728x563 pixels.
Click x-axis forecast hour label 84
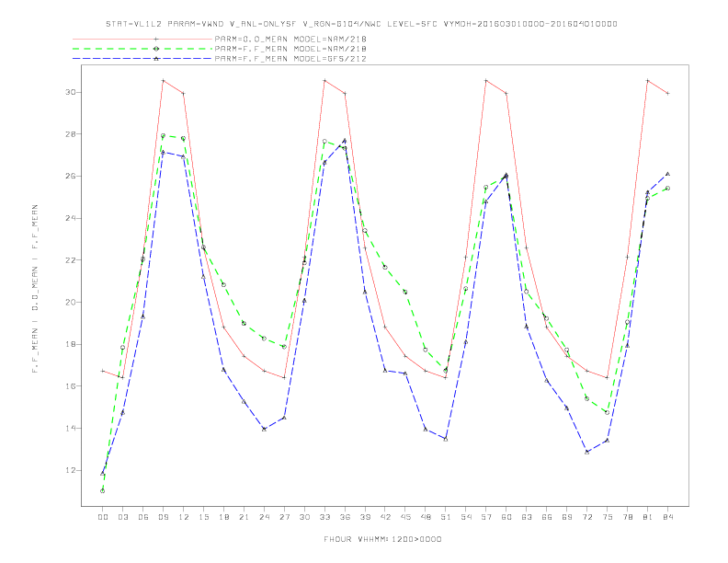tap(668, 517)
